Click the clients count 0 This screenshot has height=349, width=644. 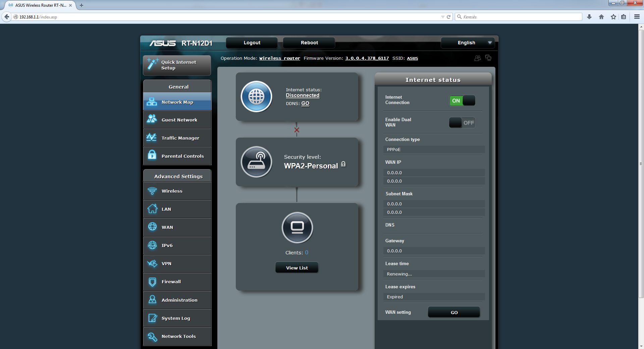(x=307, y=252)
